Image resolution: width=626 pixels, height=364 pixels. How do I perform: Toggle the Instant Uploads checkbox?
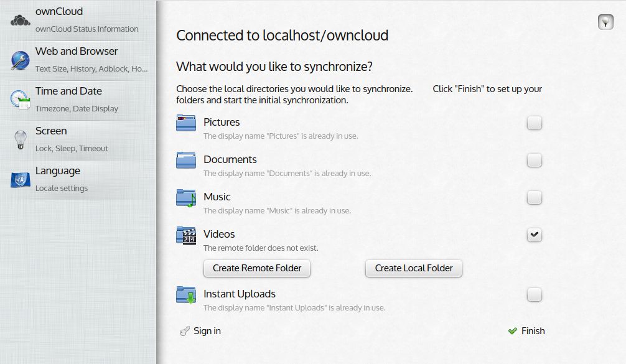[x=534, y=294]
